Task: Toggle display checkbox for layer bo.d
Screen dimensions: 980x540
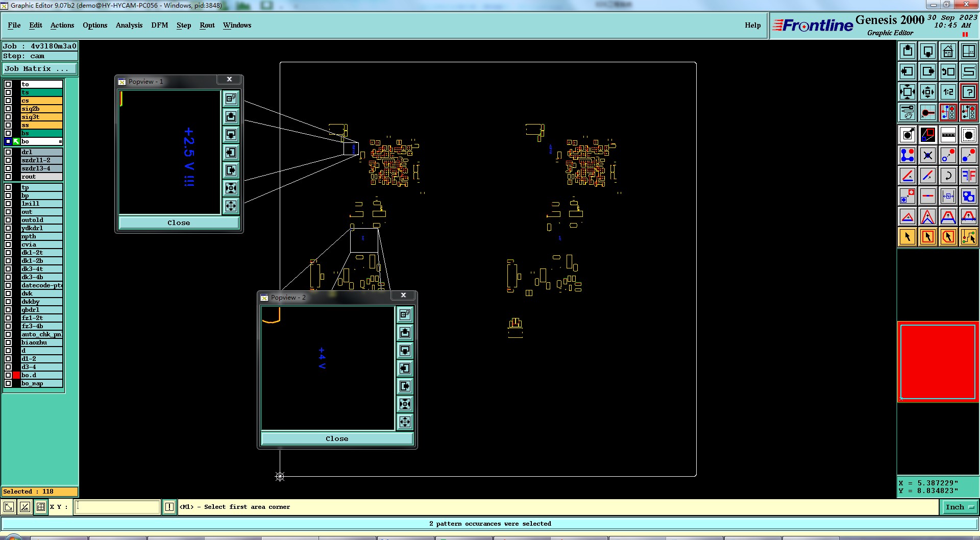Action: 8,375
